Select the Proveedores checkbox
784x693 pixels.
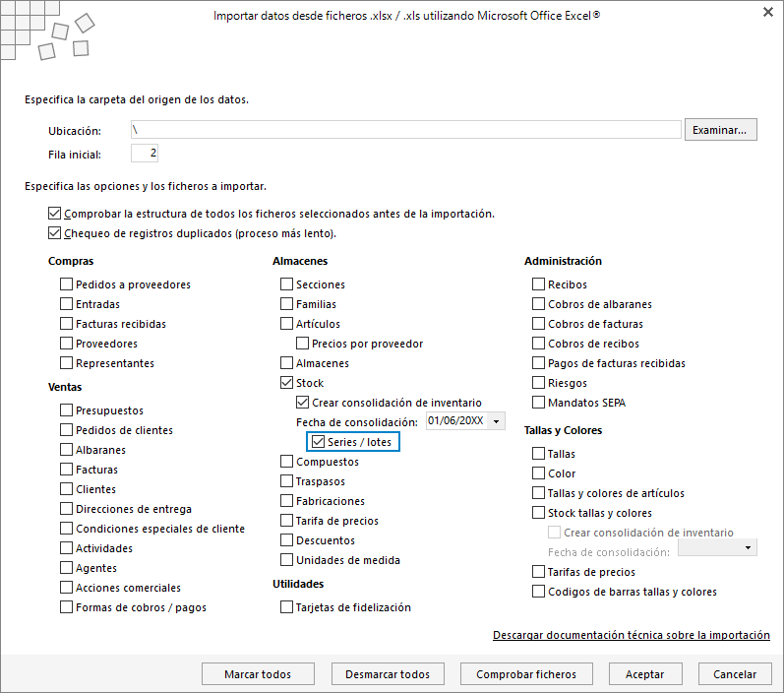pos(67,344)
